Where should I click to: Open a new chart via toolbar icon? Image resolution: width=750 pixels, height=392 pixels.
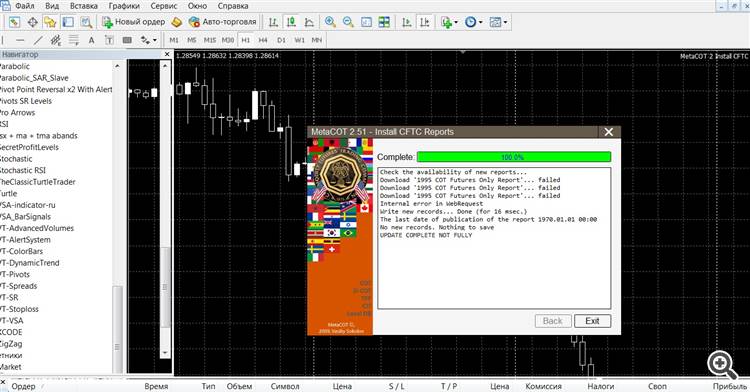pyautogui.click(x=14, y=22)
